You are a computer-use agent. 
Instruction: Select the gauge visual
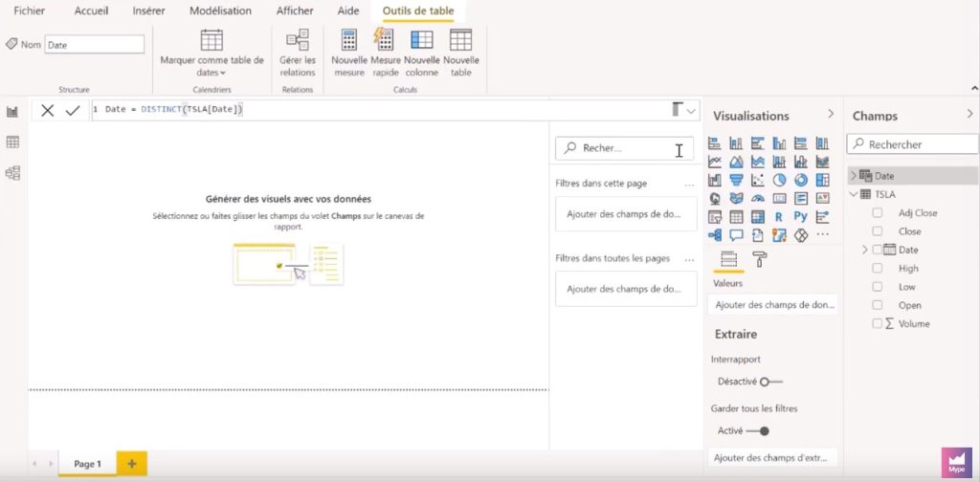[758, 199]
